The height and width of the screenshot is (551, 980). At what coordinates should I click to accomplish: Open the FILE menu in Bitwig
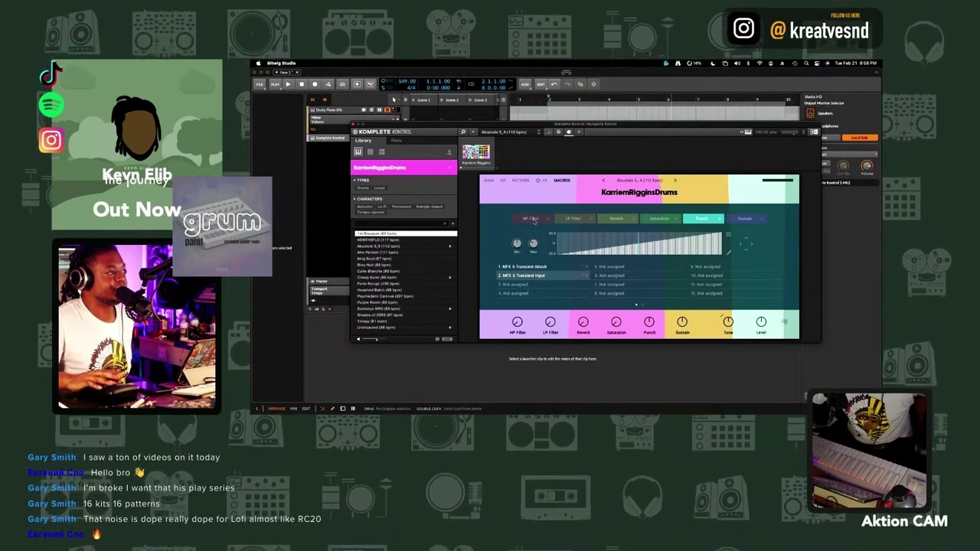pos(260,84)
